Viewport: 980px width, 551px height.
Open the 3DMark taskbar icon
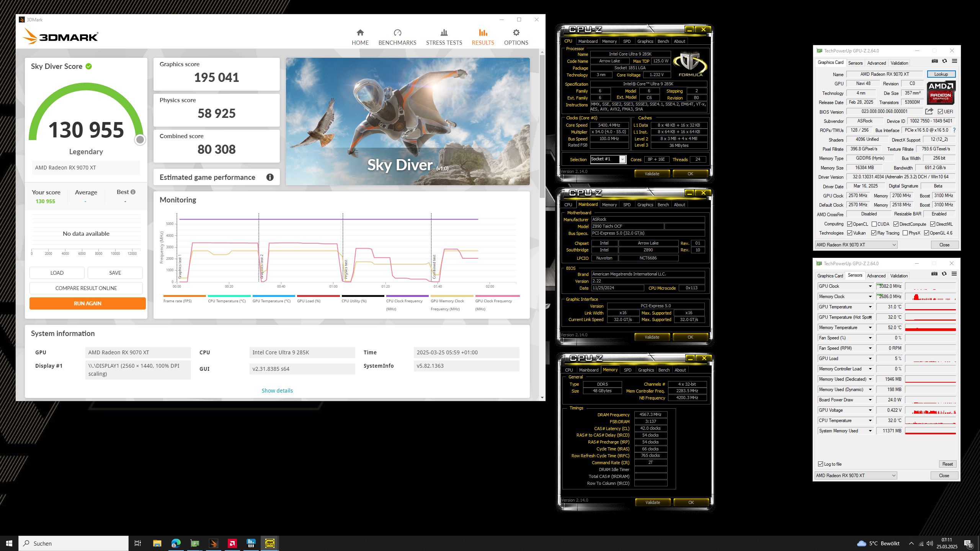tap(213, 543)
